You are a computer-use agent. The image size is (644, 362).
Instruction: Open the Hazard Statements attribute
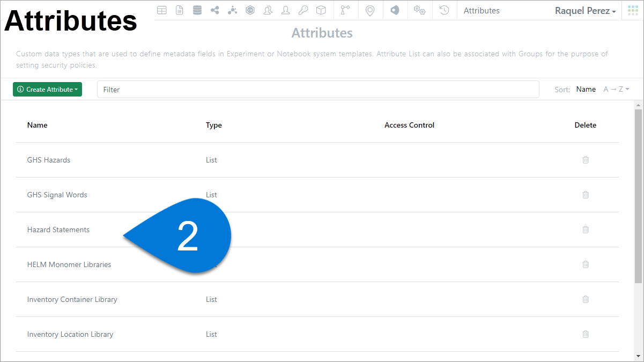58,230
